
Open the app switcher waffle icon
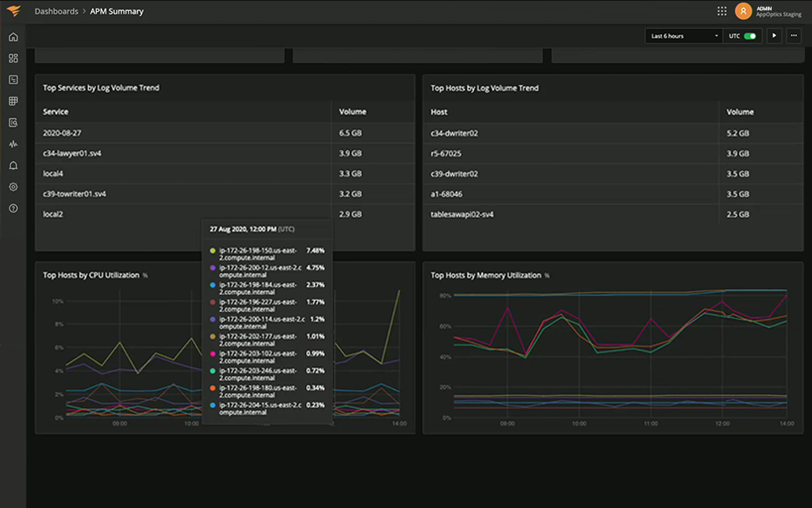tap(722, 10)
